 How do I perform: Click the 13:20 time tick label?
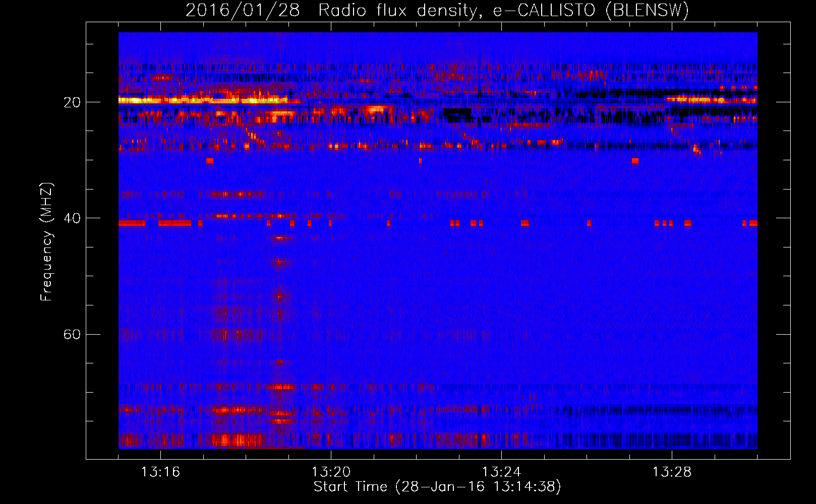pyautogui.click(x=331, y=472)
